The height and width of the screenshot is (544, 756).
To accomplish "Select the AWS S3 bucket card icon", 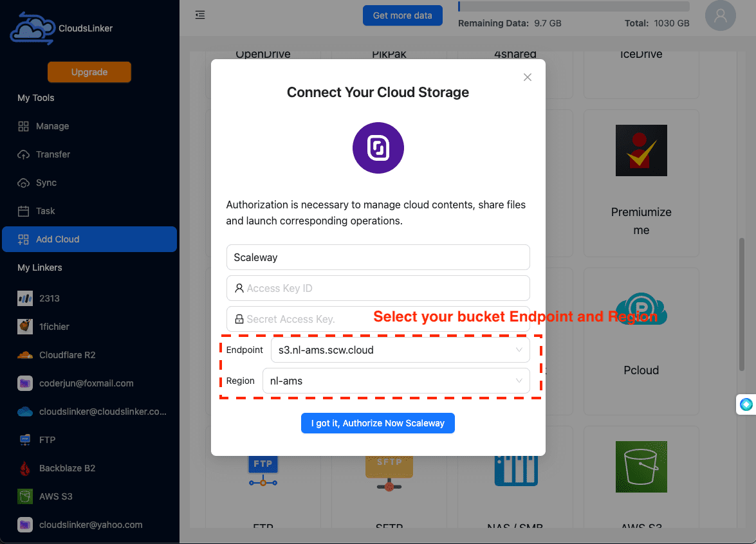I will 641,467.
